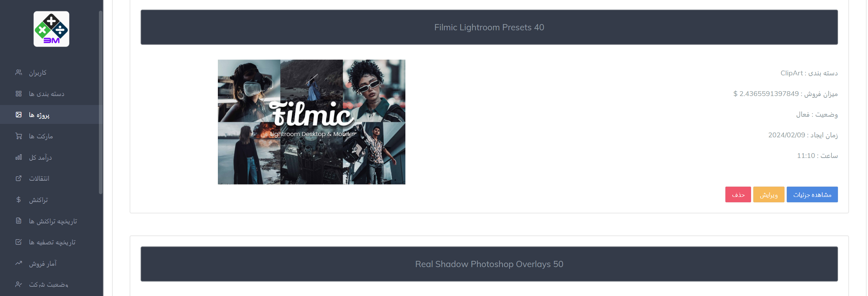Click the user-check icon for وضعیت شرکت
This screenshot has height=296, width=868.
click(19, 284)
